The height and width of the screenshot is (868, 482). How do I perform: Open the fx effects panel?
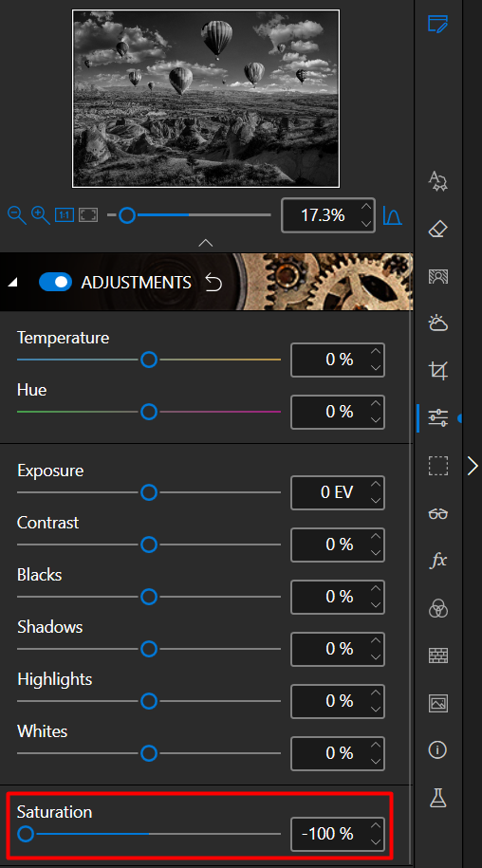pyautogui.click(x=437, y=561)
